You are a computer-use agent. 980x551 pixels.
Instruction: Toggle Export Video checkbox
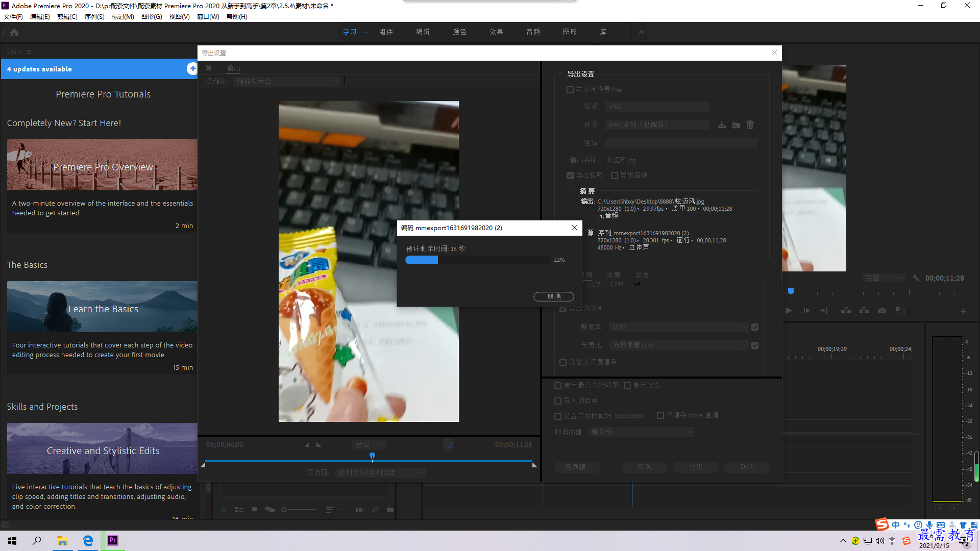(x=570, y=176)
